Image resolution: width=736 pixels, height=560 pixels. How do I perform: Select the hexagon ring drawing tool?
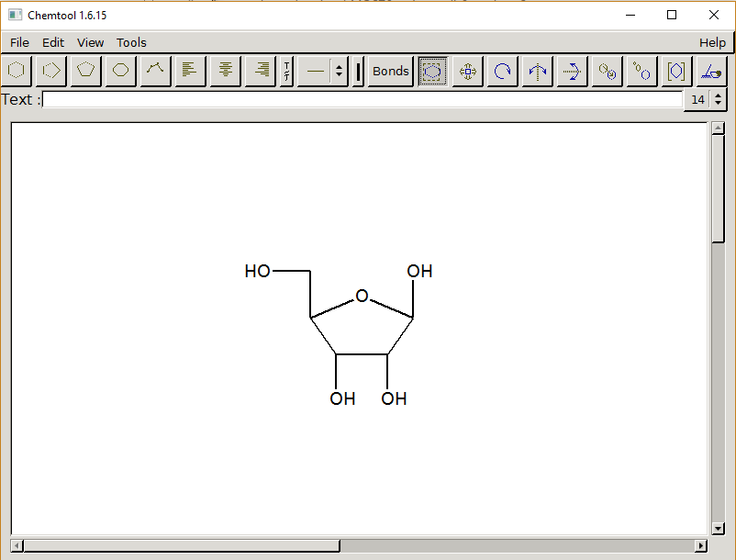coord(16,71)
